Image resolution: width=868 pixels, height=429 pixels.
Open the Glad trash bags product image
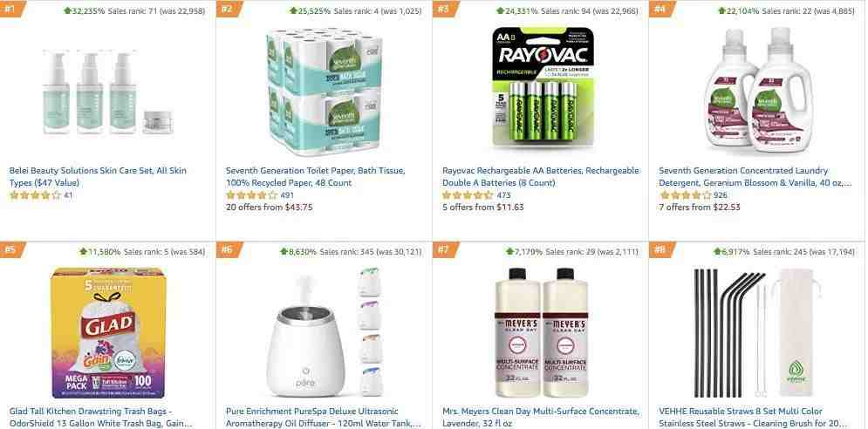click(108, 333)
